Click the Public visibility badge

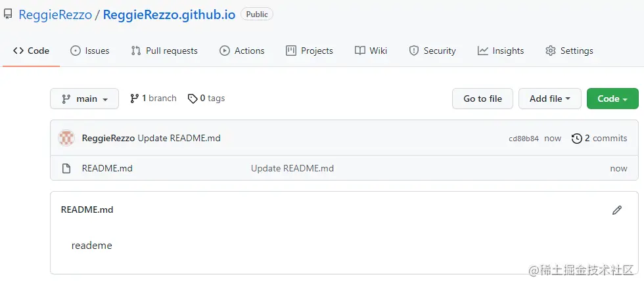[257, 14]
